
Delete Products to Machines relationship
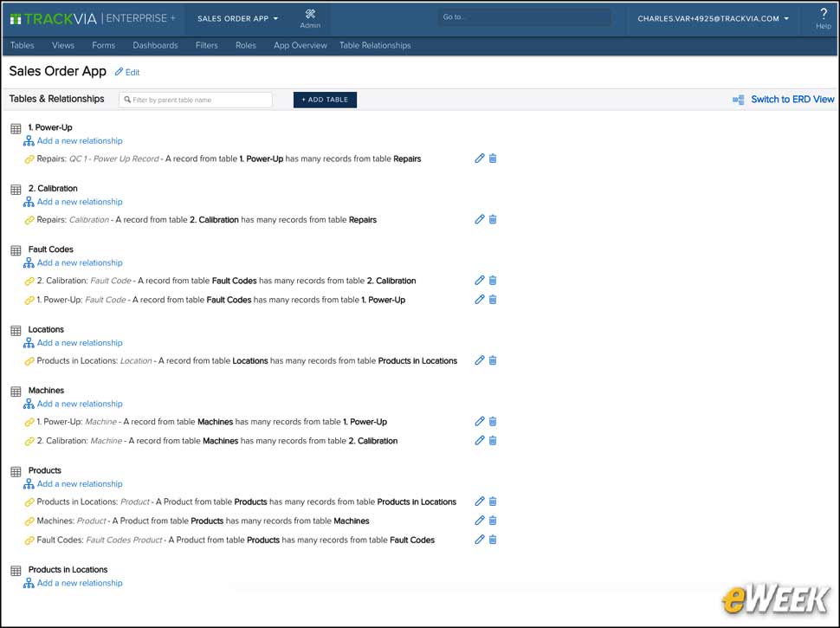(493, 521)
